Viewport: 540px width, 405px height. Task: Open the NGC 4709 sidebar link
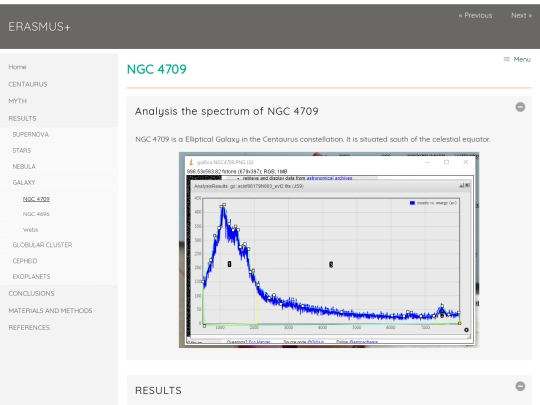coord(36,199)
